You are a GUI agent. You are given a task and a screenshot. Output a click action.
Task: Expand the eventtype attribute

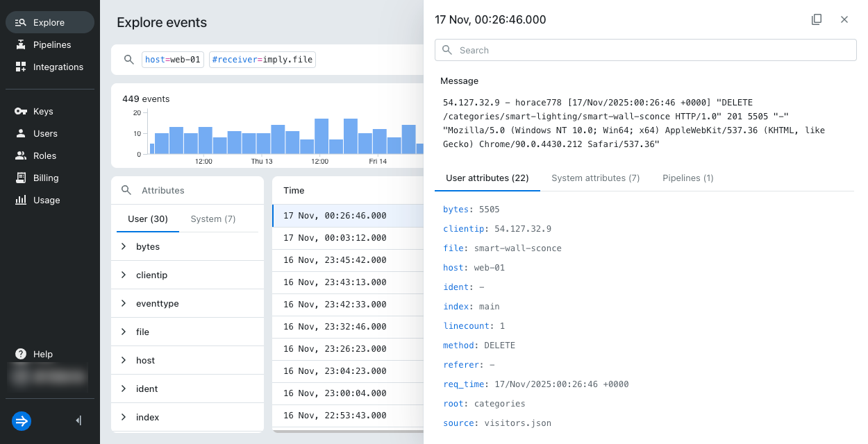(124, 303)
